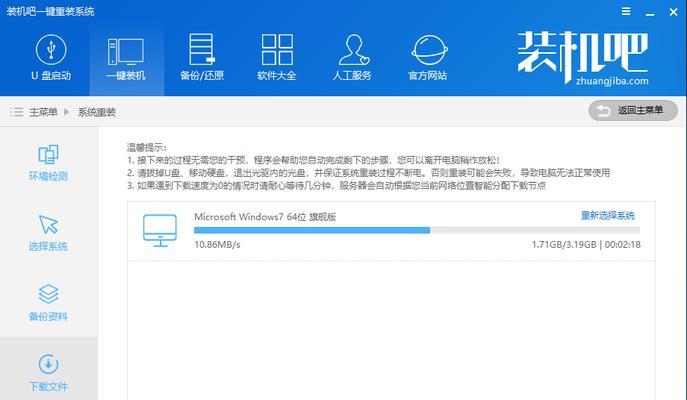The height and width of the screenshot is (400, 687).
Task: Click the 温馨提示 heading
Action: point(147,147)
